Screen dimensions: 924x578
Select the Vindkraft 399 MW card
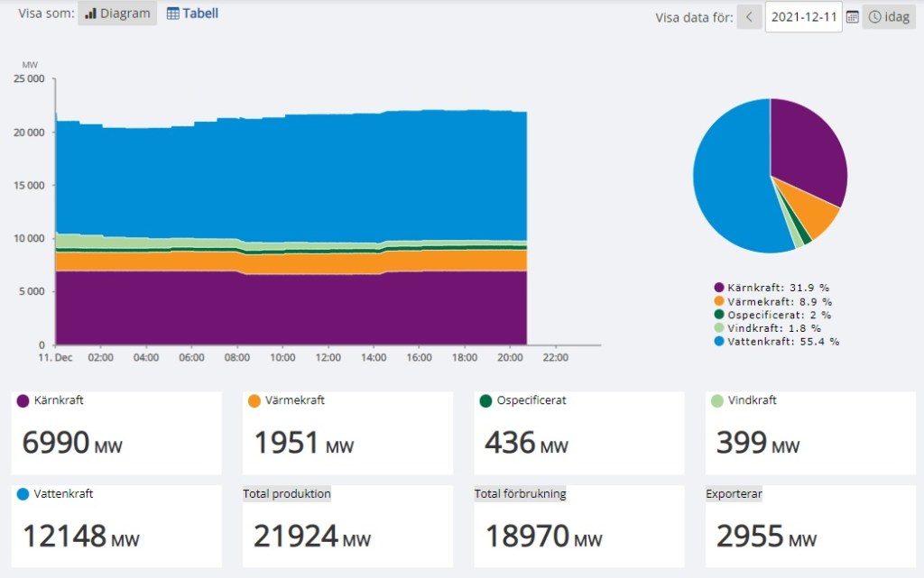810,433
